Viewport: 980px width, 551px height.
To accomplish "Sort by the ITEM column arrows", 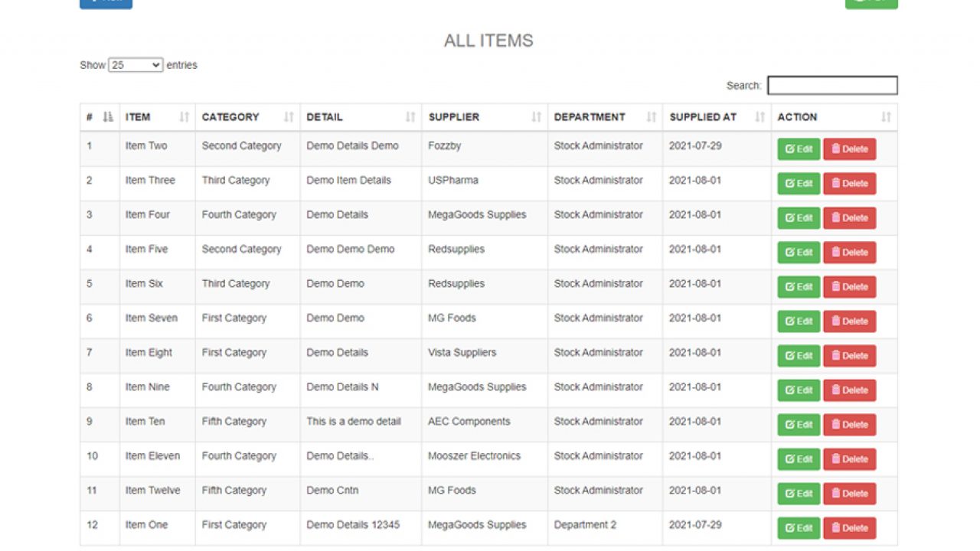I will pyautogui.click(x=184, y=117).
